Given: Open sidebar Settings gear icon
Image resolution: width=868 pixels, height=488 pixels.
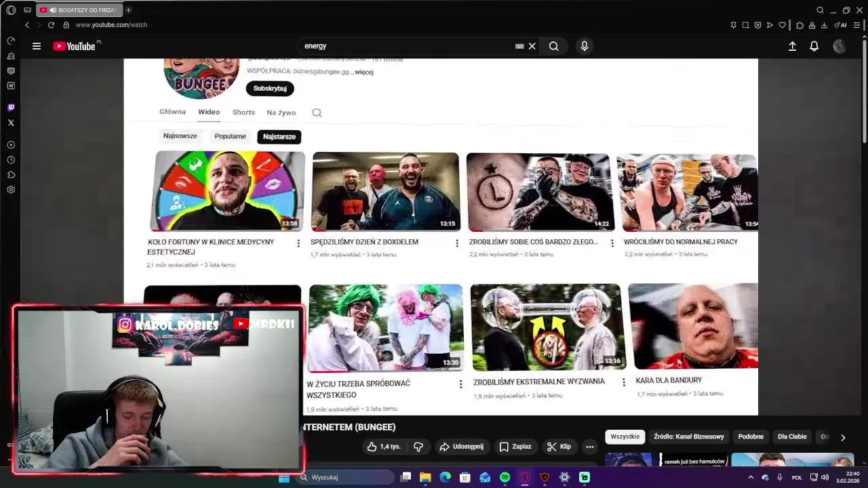Looking at the screenshot, I should coord(11,190).
